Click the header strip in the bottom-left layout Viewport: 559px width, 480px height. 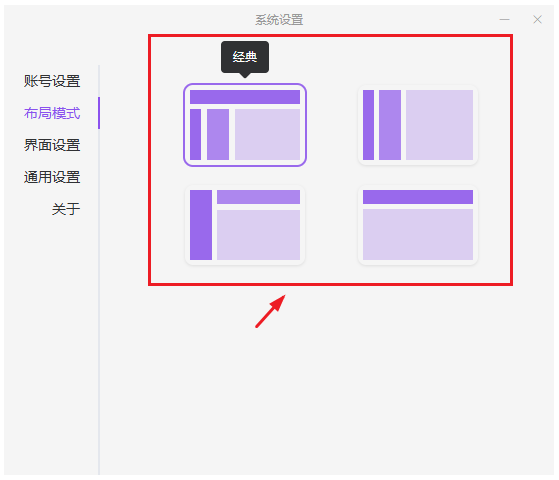(258, 197)
